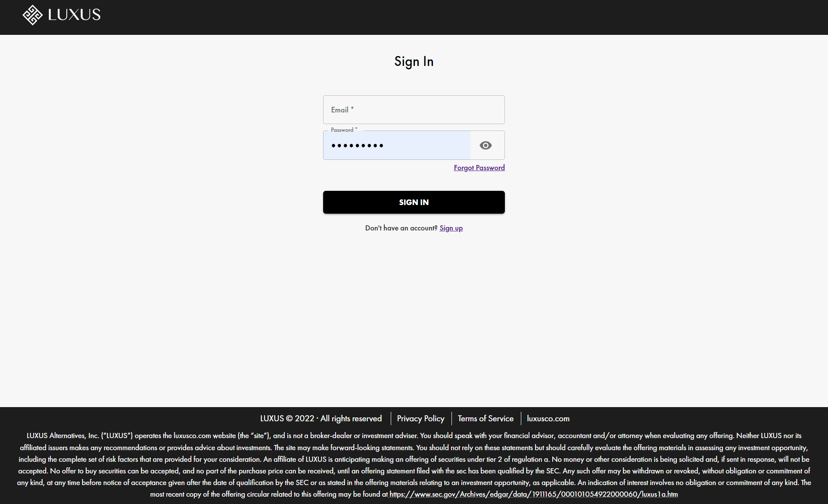Open Privacy Policy in footer
This screenshot has width=828, height=504.
pos(420,418)
